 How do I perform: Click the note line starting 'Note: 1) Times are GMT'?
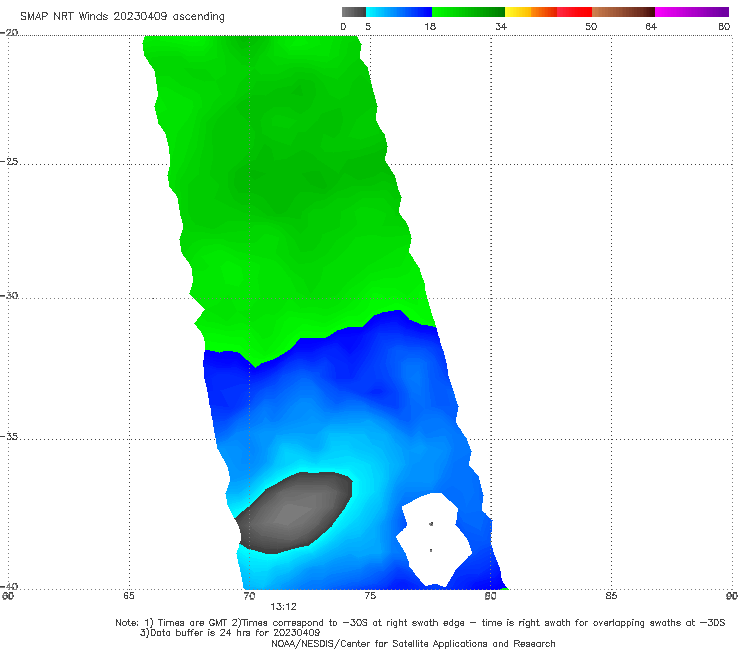coord(420,623)
